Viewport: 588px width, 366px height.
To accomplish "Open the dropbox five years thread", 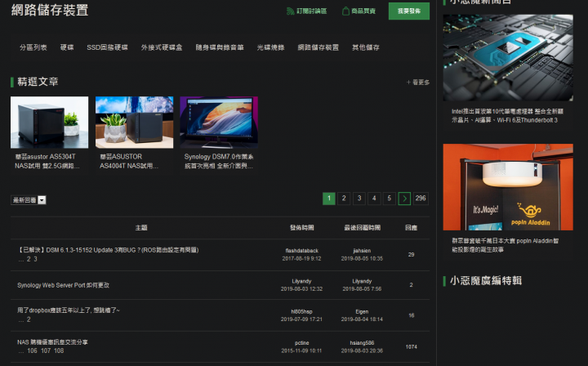I will click(69, 310).
